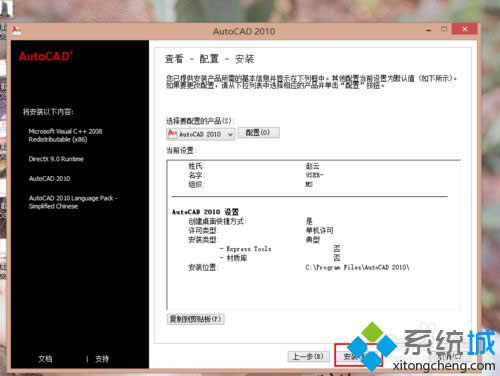Select DirectX 9.0 Runtime in the install list

(56, 159)
